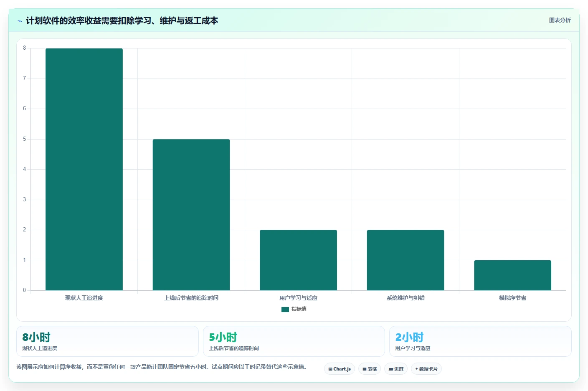Click the 现状人工追进度 axis label
The image size is (588, 391).
[84, 298]
